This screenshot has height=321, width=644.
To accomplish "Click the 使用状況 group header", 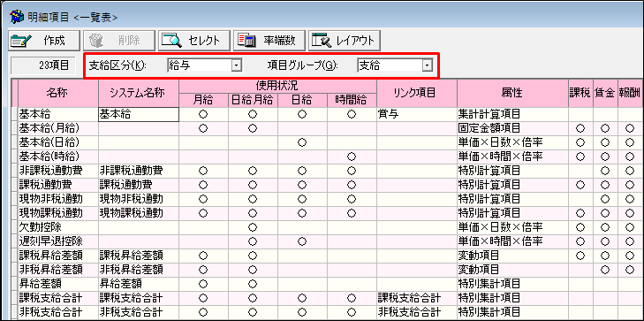I will click(277, 86).
